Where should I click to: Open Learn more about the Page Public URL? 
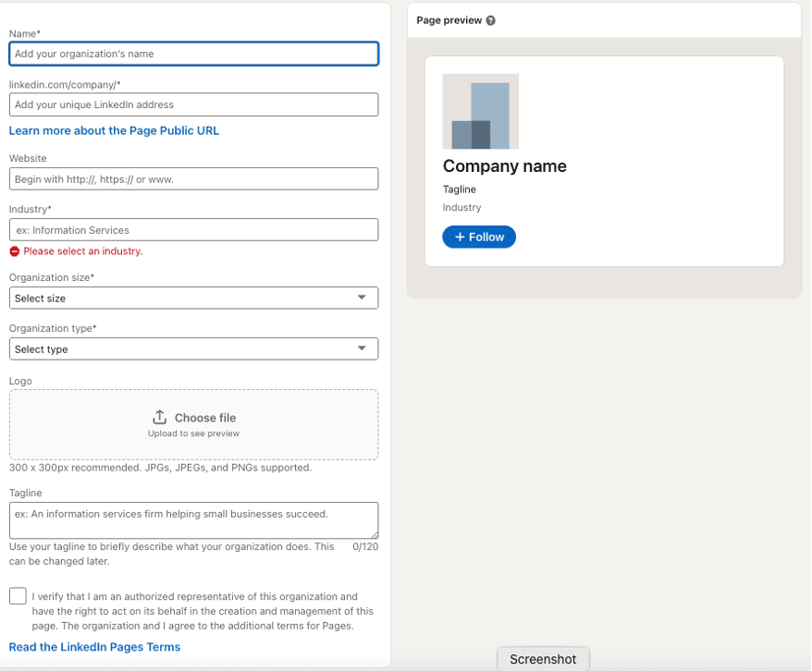point(114,130)
